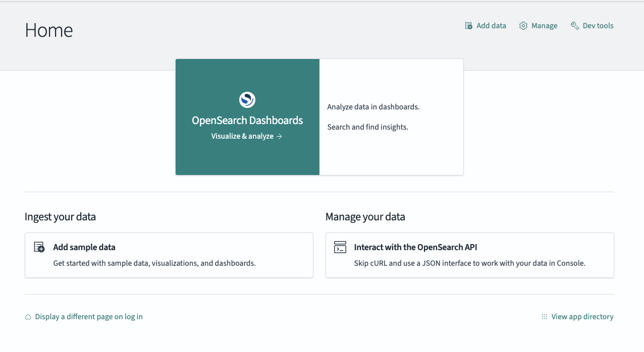Click the Home page heading
The width and height of the screenshot is (644, 352).
49,30
